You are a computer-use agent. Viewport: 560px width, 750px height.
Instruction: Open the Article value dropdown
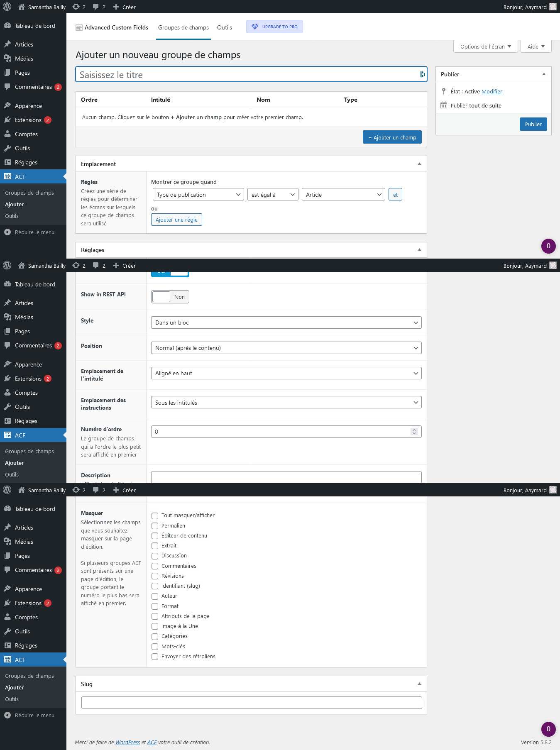pos(343,195)
